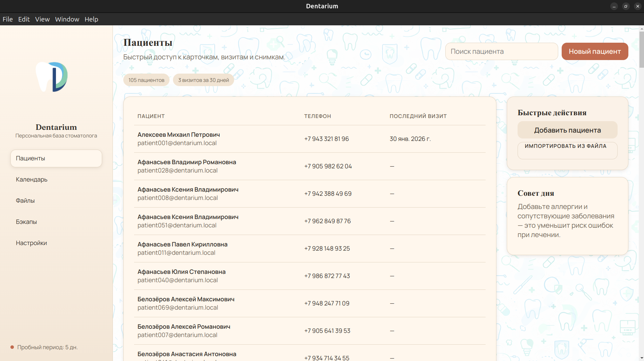Open the Help menu
This screenshot has width=644, height=361.
(91, 19)
